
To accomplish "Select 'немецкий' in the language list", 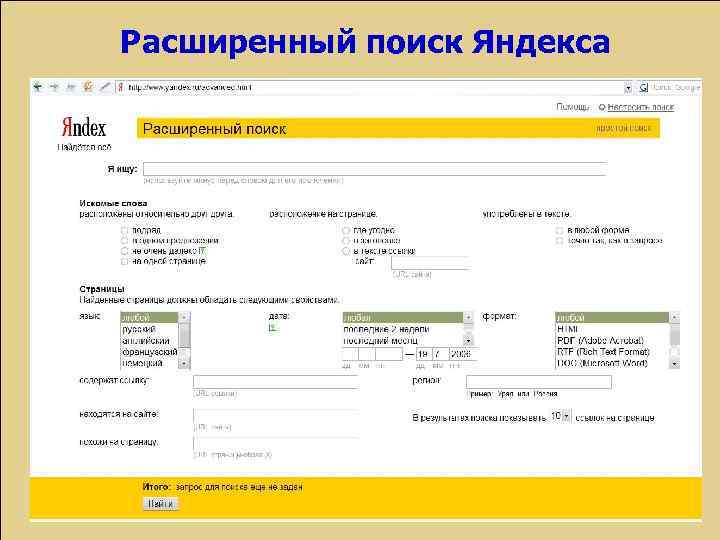I will click(x=149, y=363).
